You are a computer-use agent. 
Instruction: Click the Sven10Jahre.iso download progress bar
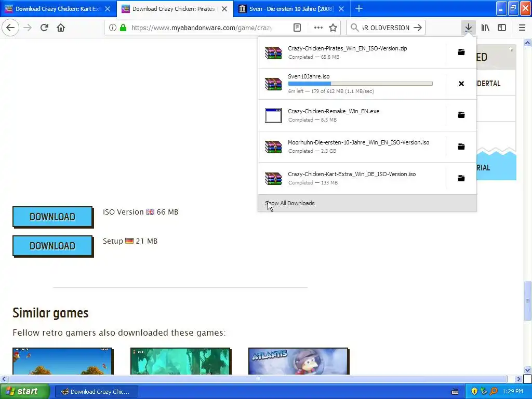(361, 84)
